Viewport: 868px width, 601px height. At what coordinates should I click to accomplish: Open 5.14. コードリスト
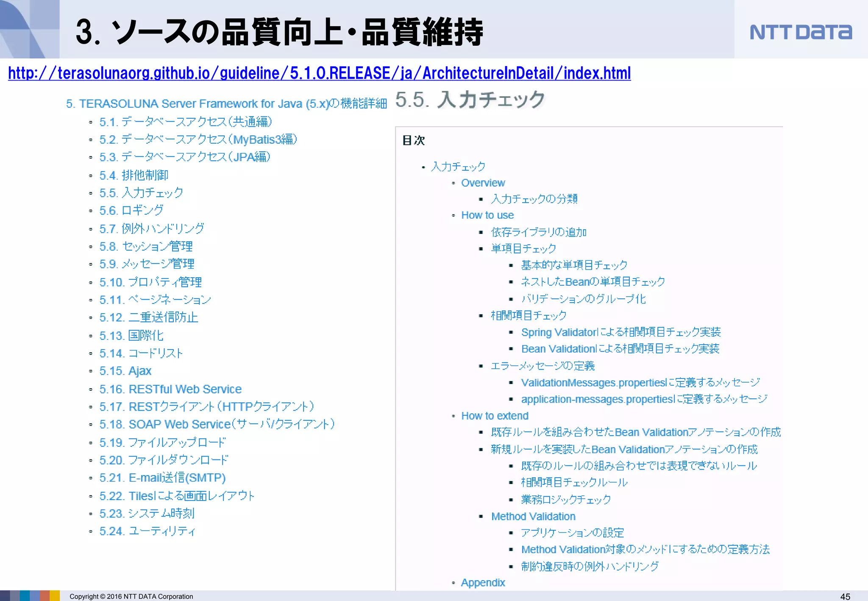(x=141, y=353)
